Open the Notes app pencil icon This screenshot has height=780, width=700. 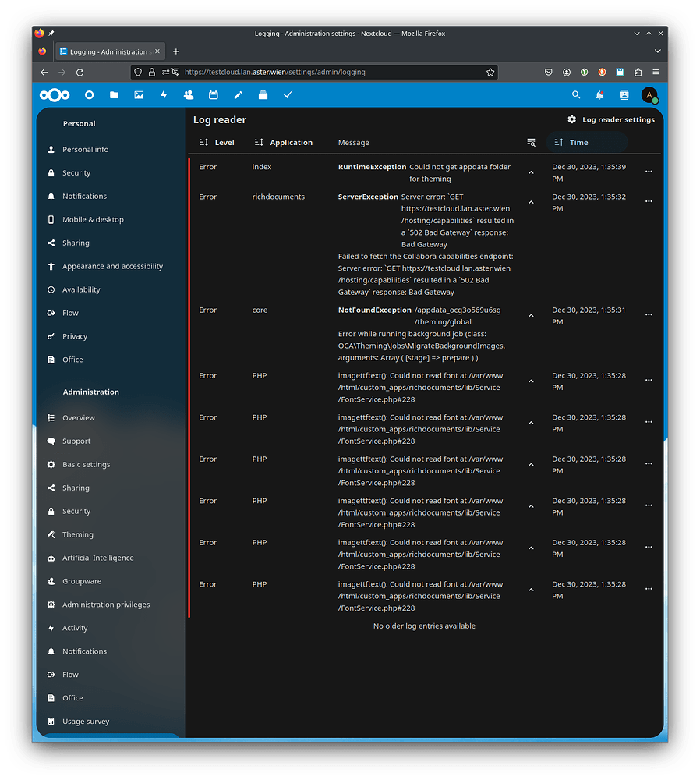click(x=238, y=94)
